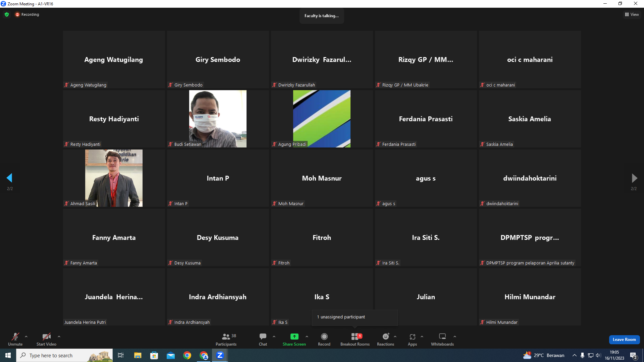
Task: Open Whiteboards
Action: [442, 339]
